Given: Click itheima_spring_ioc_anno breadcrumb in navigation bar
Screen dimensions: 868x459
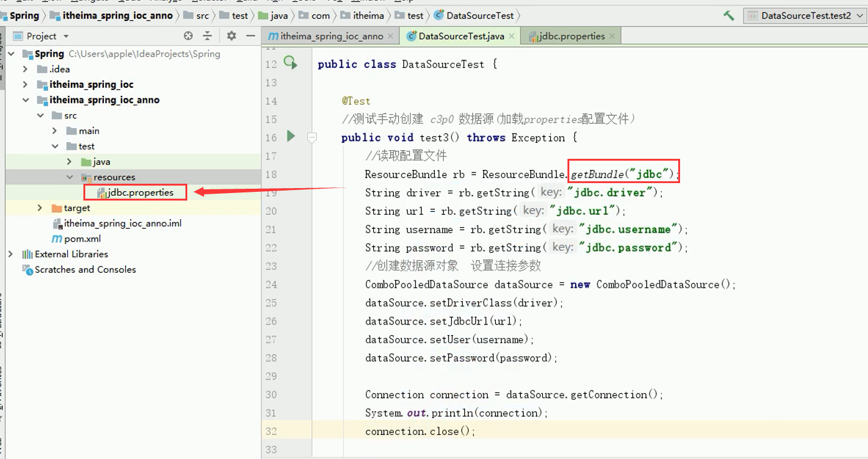Looking at the screenshot, I should [118, 16].
